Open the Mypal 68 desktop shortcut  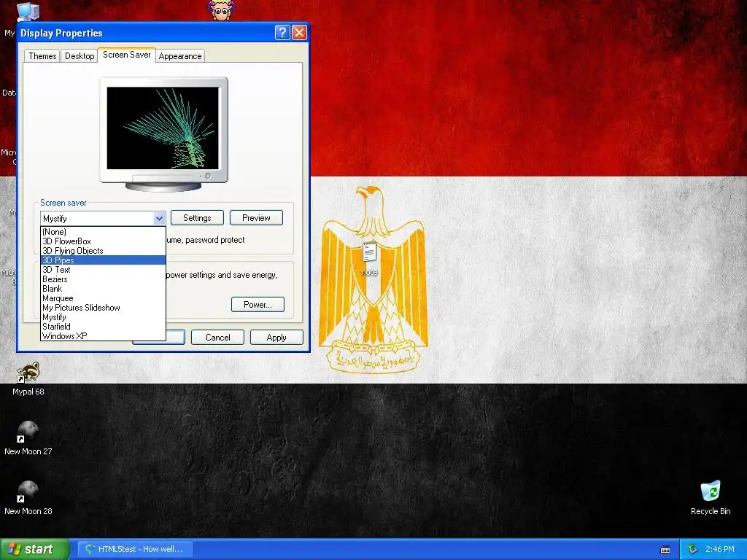(x=28, y=378)
